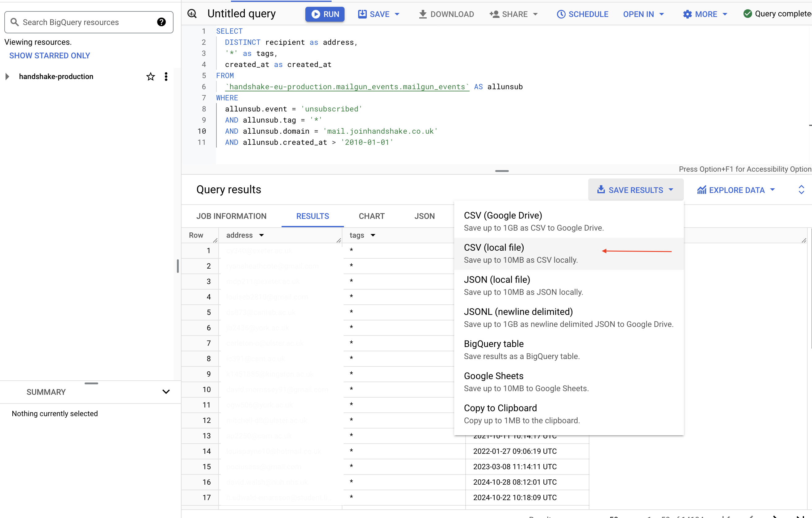Toggle results panel expand/collapse arrows
Screen dimensions: 812x518
click(x=801, y=190)
